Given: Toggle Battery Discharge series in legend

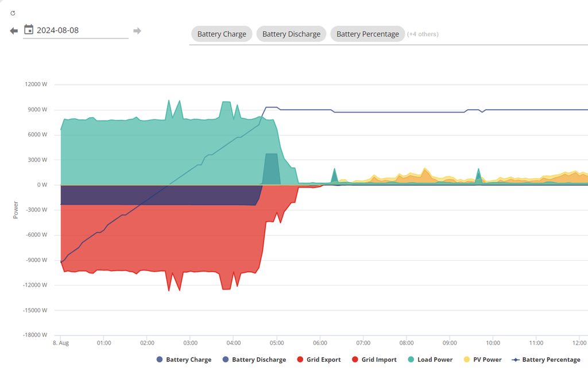Looking at the screenshot, I should [x=258, y=360].
